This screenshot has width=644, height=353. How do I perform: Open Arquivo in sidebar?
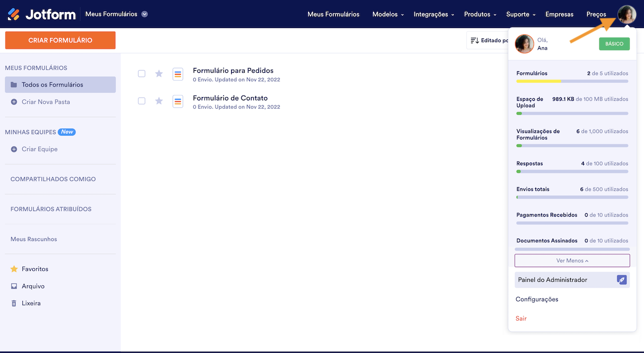point(33,286)
